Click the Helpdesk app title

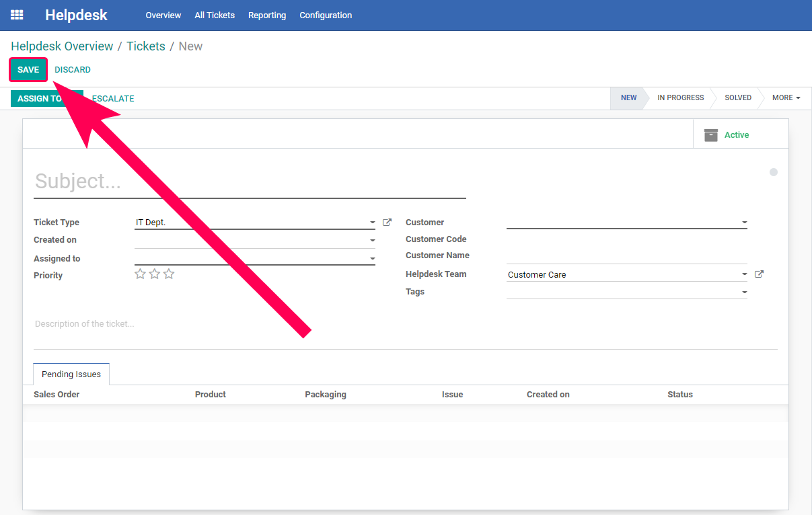[x=76, y=15]
